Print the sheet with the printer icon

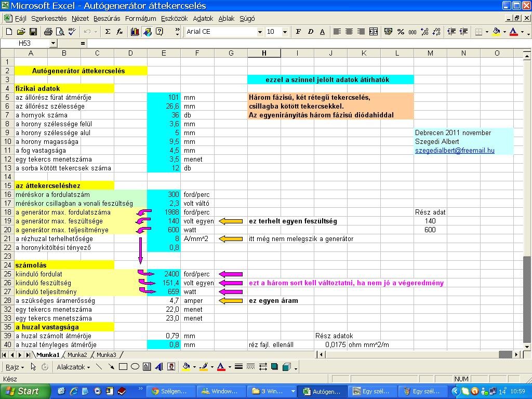[48, 32]
